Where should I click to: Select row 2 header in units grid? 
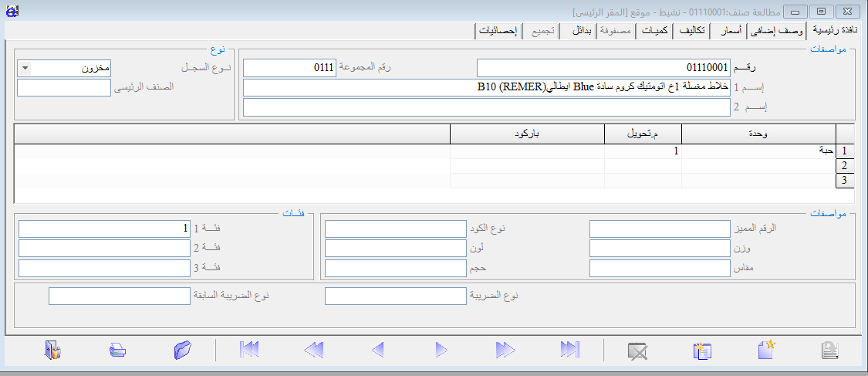(x=844, y=166)
